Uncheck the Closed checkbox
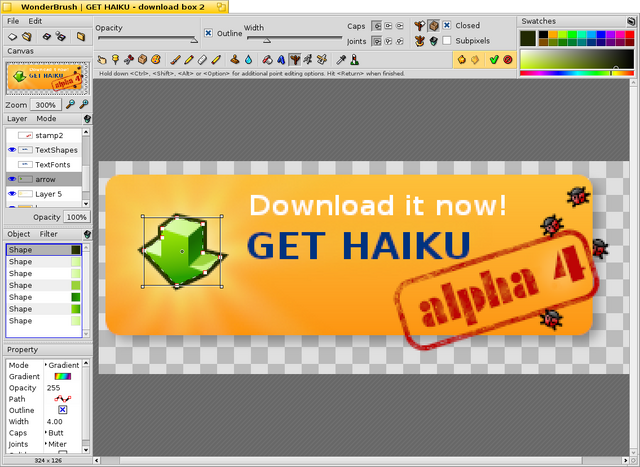640x467 pixels. point(447,25)
